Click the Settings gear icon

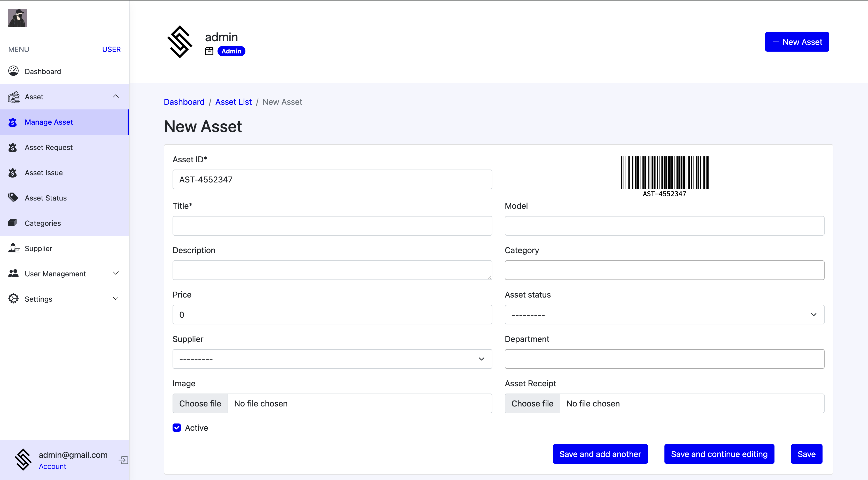coord(13,299)
